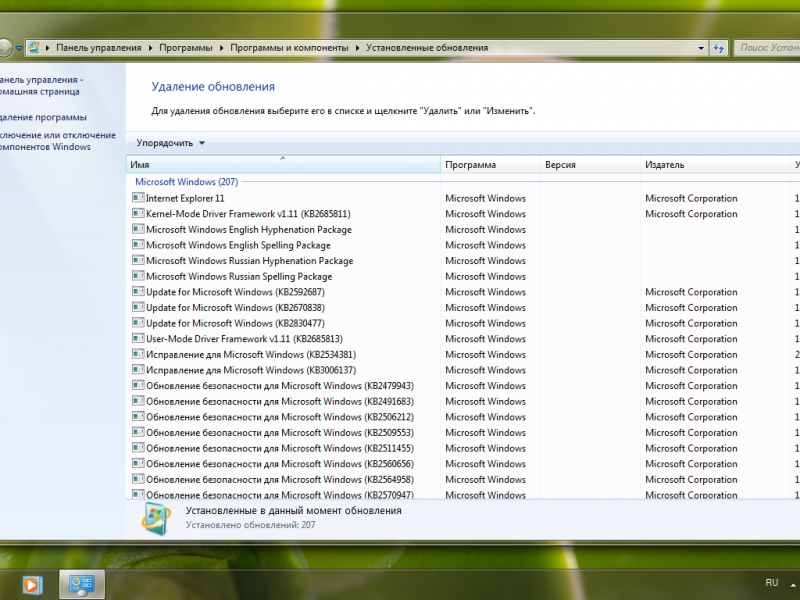The image size is (800, 600).
Task: Click icon of security update KB2511455
Action: point(138,448)
